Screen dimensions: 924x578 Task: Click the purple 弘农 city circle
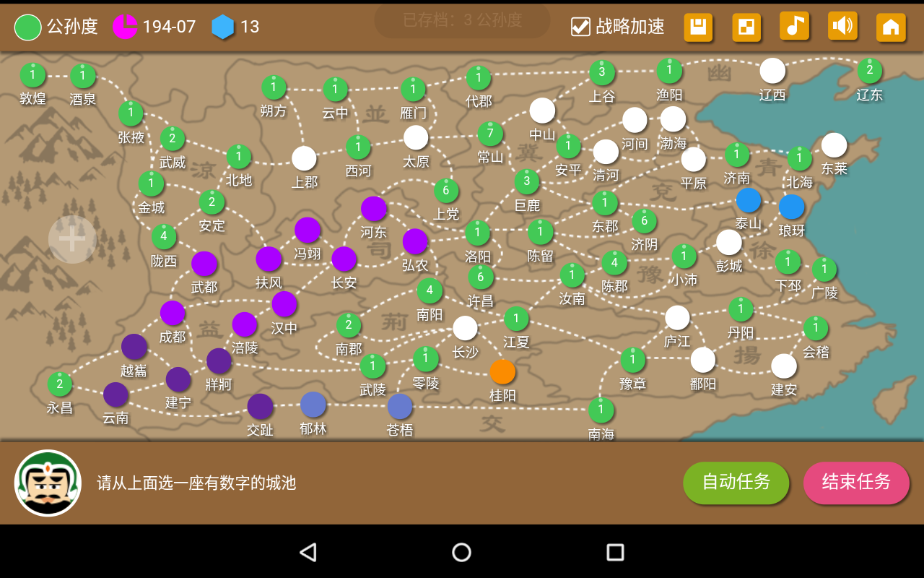(x=415, y=242)
